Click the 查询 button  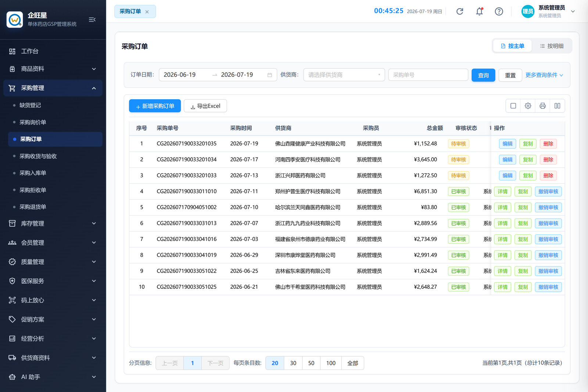point(483,75)
